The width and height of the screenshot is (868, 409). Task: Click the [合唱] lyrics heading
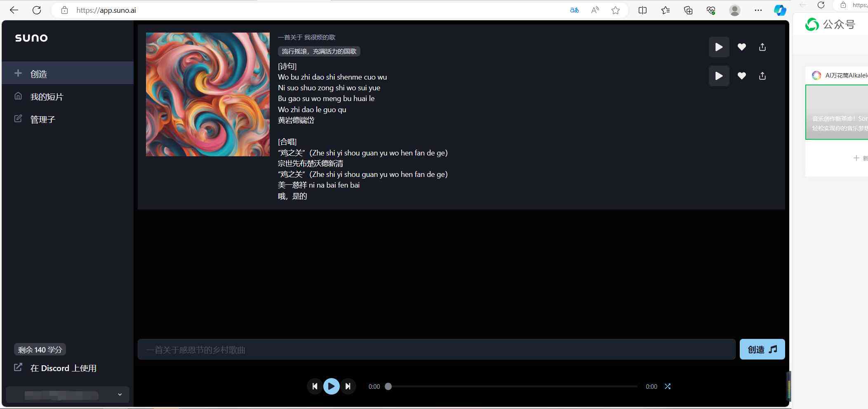(287, 142)
